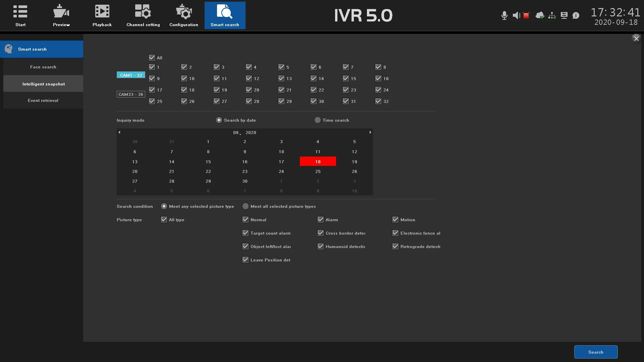Click the microphone icon in status bar
This screenshot has height=362, width=644.
click(504, 15)
